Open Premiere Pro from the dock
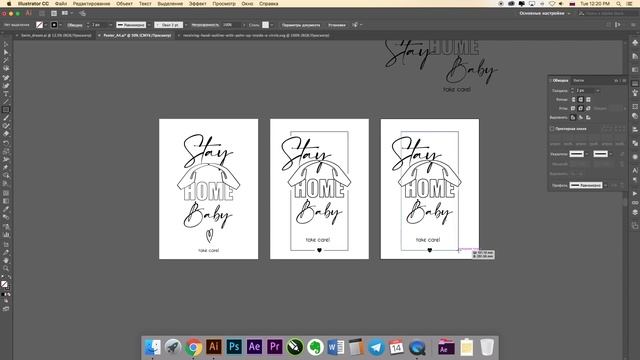Screen dimensions: 640x360 pyautogui.click(x=275, y=347)
